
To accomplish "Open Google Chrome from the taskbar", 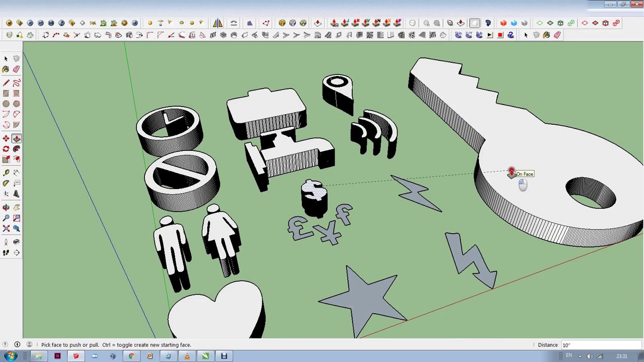I will pyautogui.click(x=131, y=356).
